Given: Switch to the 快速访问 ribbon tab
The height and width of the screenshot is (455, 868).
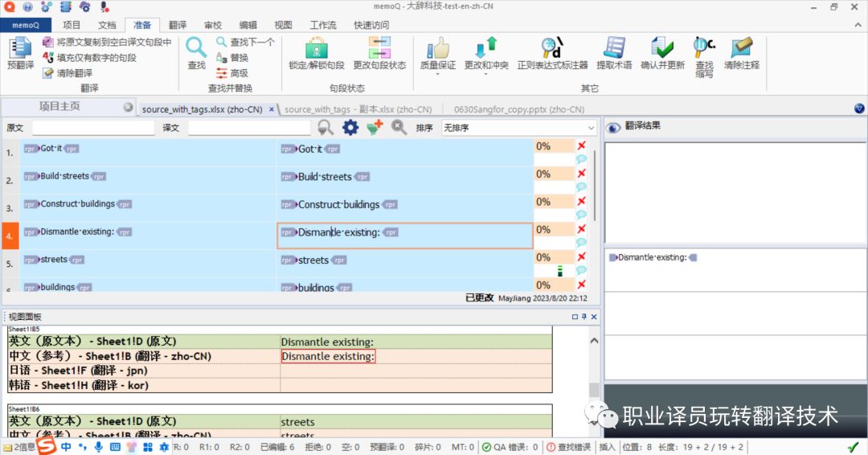Looking at the screenshot, I should (x=371, y=25).
